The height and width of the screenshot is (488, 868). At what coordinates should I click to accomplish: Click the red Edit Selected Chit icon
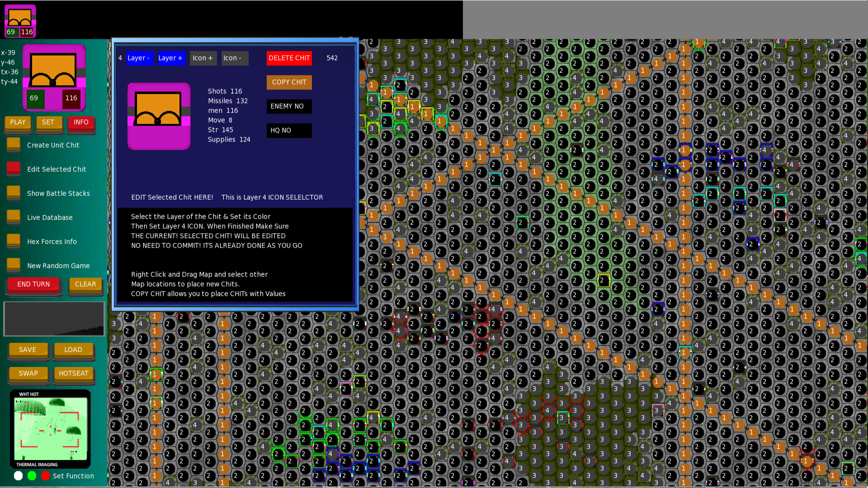pyautogui.click(x=13, y=168)
